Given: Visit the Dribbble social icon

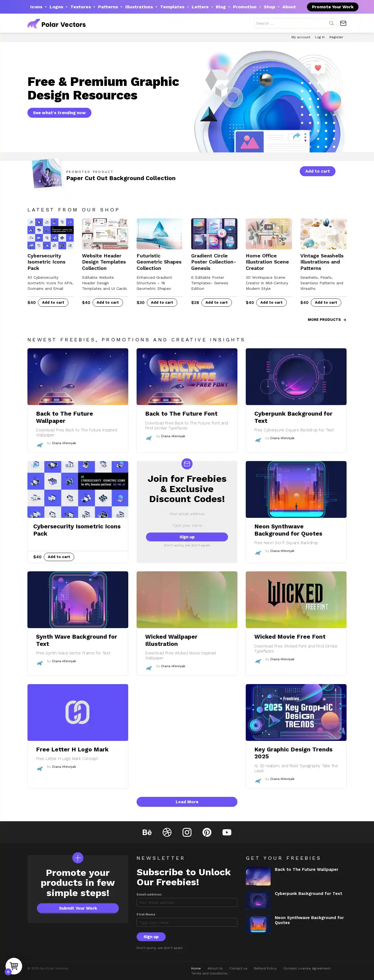Looking at the screenshot, I should pos(167,832).
